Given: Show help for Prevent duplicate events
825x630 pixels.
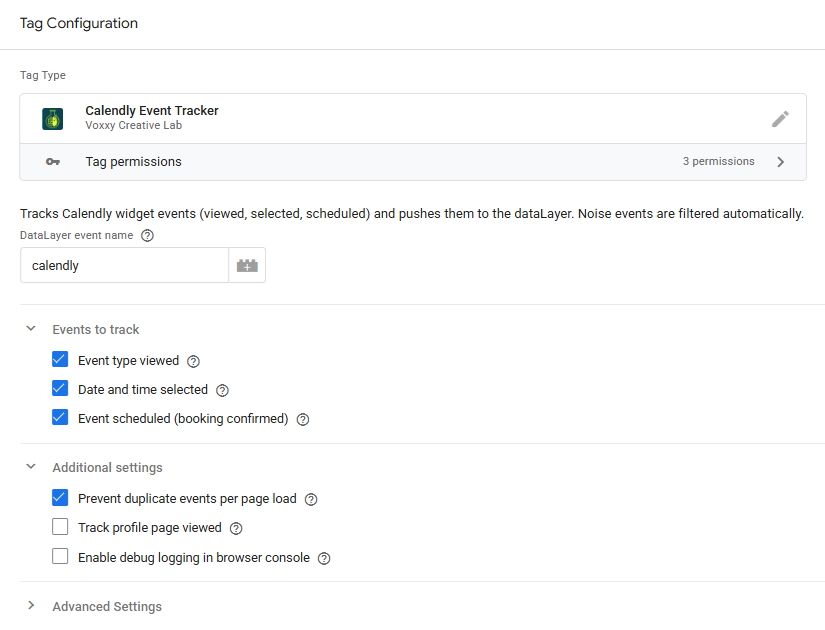Looking at the screenshot, I should click(311, 499).
